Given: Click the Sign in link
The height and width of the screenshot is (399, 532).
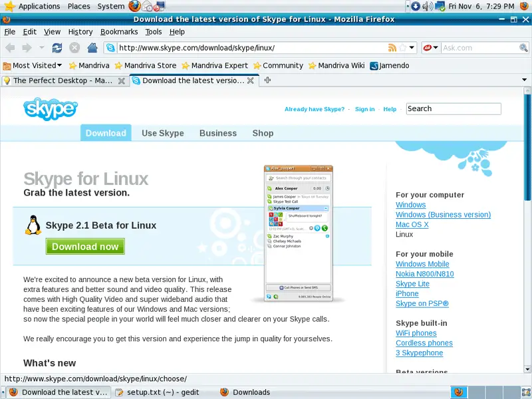Looking at the screenshot, I should click(x=364, y=109).
